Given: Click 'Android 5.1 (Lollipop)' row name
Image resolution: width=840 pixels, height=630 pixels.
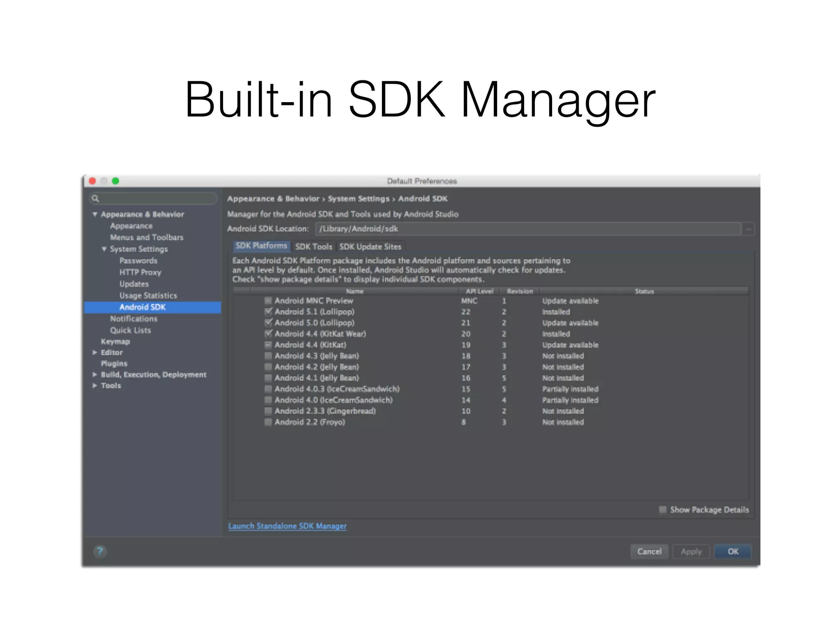Looking at the screenshot, I should point(315,312).
